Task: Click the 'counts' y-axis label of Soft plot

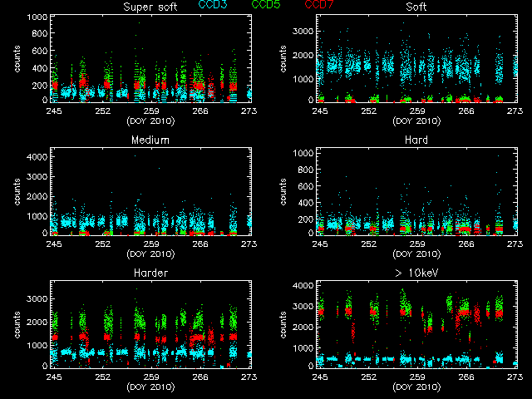Action: click(x=283, y=60)
